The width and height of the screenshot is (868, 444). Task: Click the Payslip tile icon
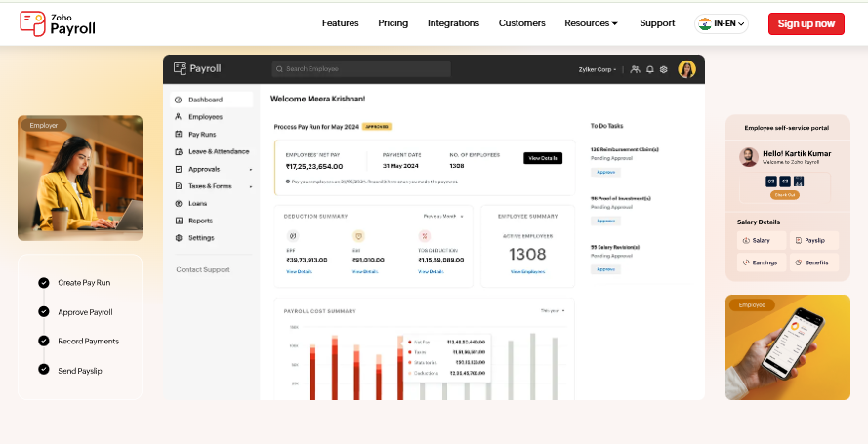[799, 240]
